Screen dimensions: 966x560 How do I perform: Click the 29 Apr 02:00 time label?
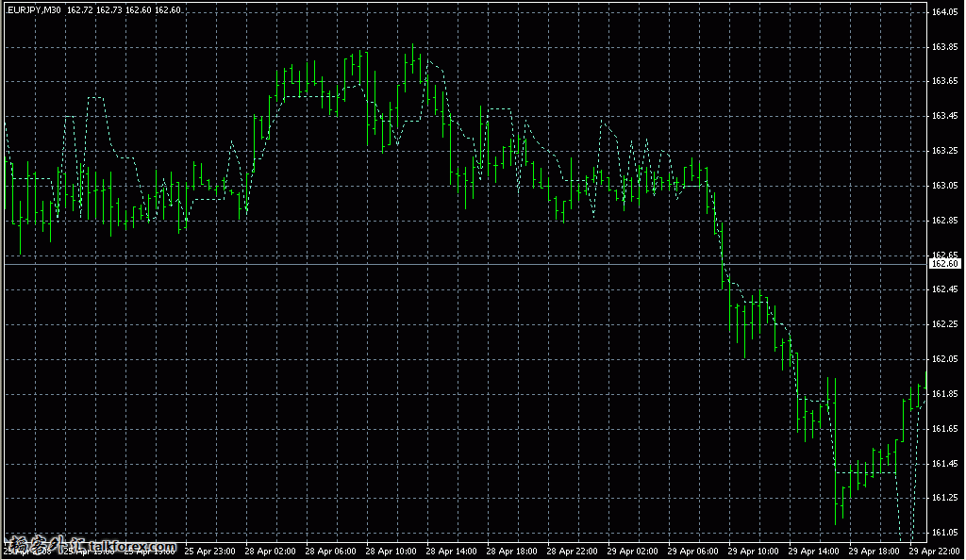[x=633, y=552]
